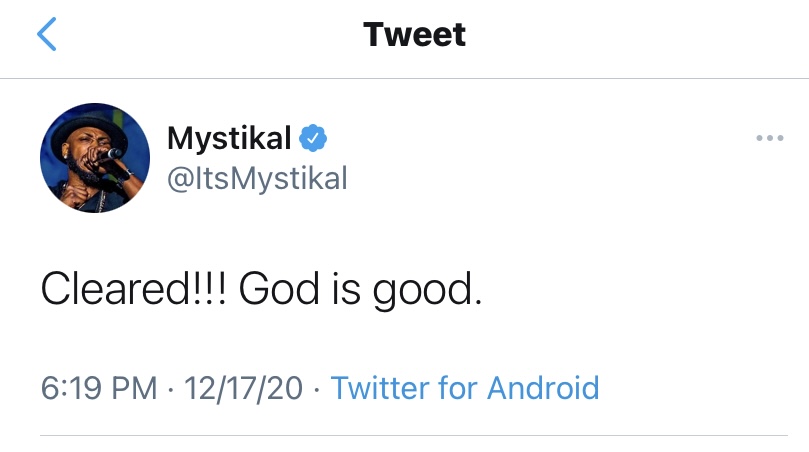
Task: Click the 12/17/20 tweet date
Action: pyautogui.click(x=243, y=388)
